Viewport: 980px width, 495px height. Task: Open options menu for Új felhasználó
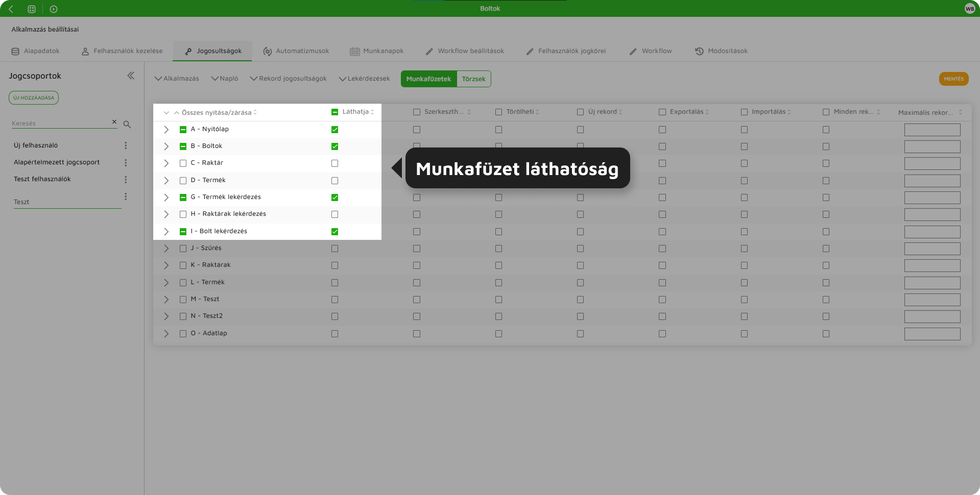(126, 145)
